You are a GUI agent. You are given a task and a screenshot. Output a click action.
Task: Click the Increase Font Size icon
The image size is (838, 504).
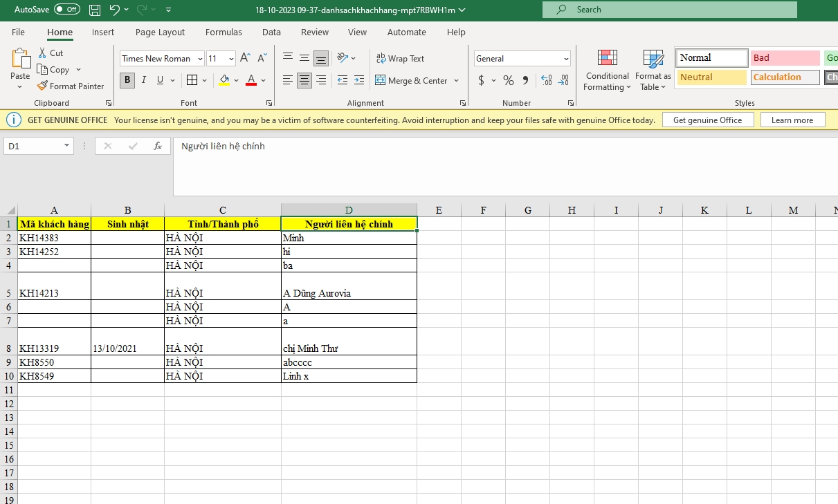pyautogui.click(x=245, y=59)
